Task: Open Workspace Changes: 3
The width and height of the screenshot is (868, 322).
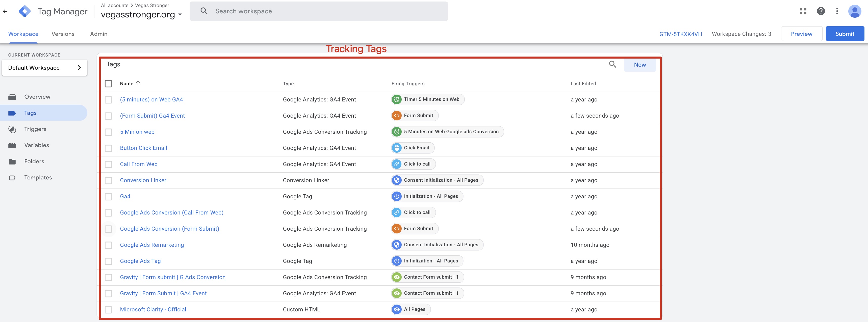Action: coord(741,34)
